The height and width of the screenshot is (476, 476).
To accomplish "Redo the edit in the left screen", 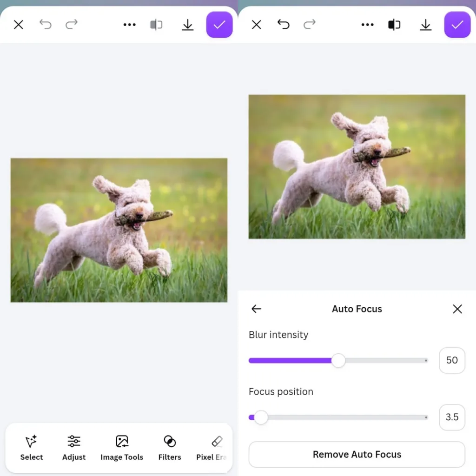I will click(x=72, y=24).
